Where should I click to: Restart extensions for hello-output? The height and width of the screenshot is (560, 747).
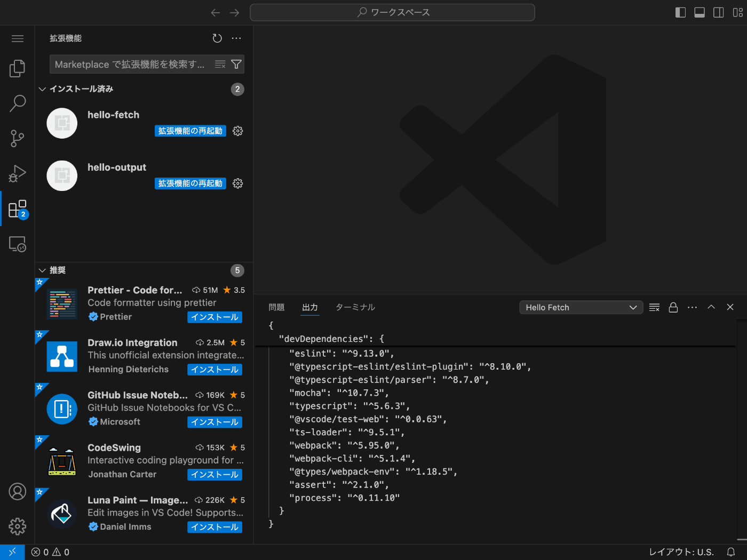coord(190,183)
